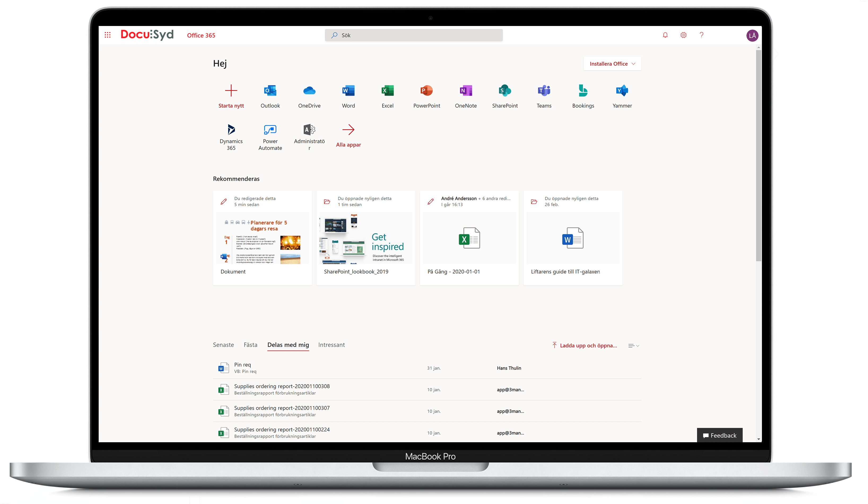Click the scroll down arrow
This screenshot has height=504, width=868.
coord(758,439)
